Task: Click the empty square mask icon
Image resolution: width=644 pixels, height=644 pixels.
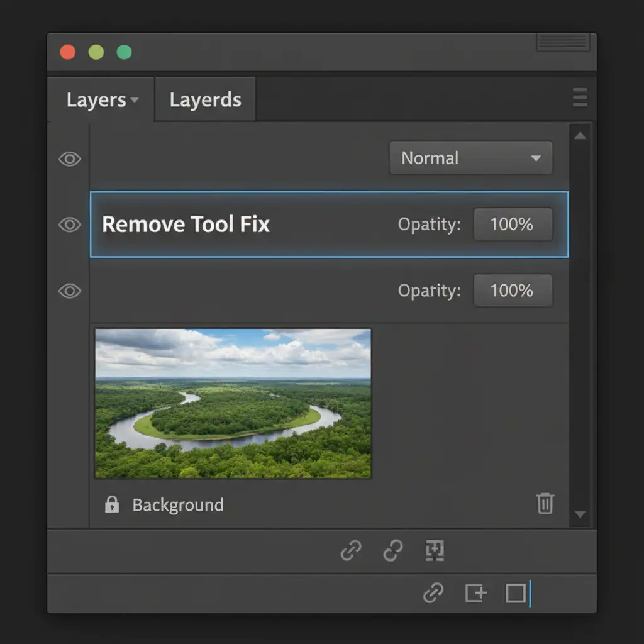Action: (516, 592)
